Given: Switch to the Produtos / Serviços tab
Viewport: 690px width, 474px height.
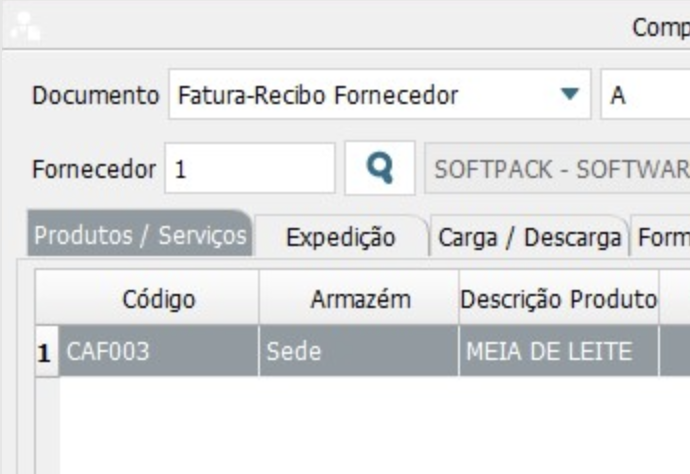Looking at the screenshot, I should coord(140,236).
